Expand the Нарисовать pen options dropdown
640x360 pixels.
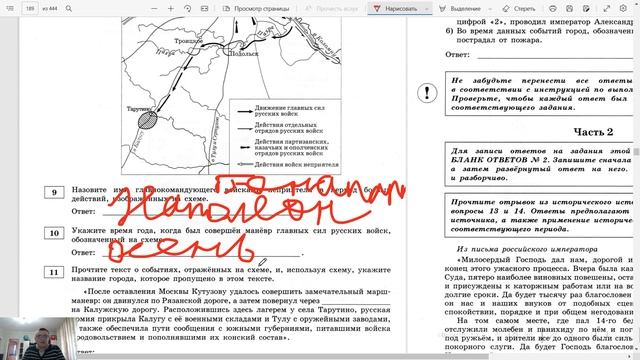tap(427, 8)
